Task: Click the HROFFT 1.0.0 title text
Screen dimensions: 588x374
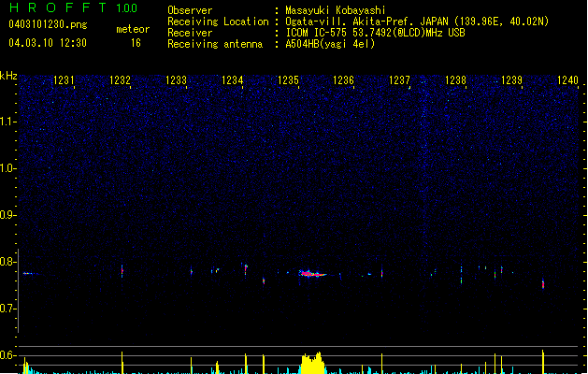Action: tap(73, 7)
